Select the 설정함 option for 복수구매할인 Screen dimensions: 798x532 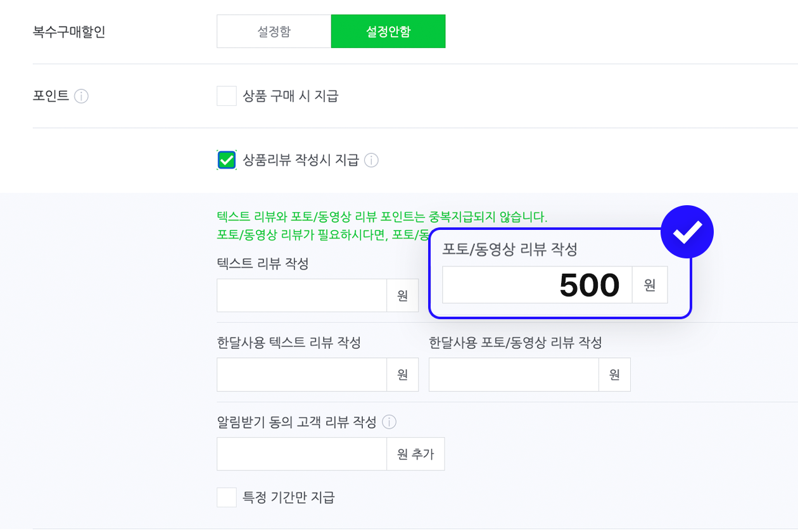coord(274,32)
